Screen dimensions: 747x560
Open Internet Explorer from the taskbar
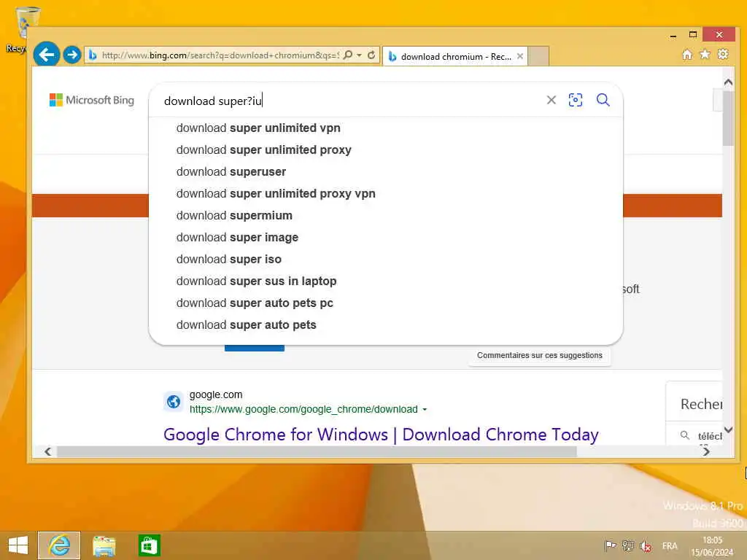(59, 545)
